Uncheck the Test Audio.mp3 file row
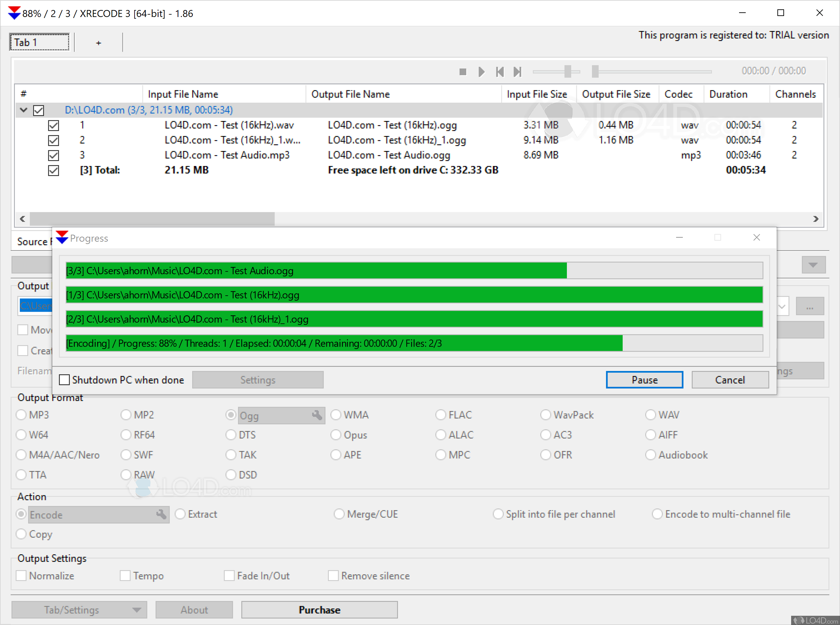 tap(54, 155)
